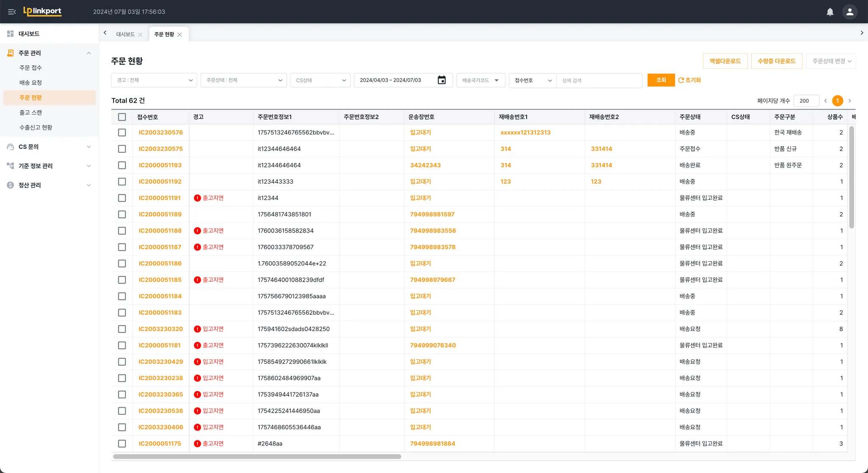Open the 출고 스캔 menu item
Viewport: 868px width, 473px height.
coord(31,112)
